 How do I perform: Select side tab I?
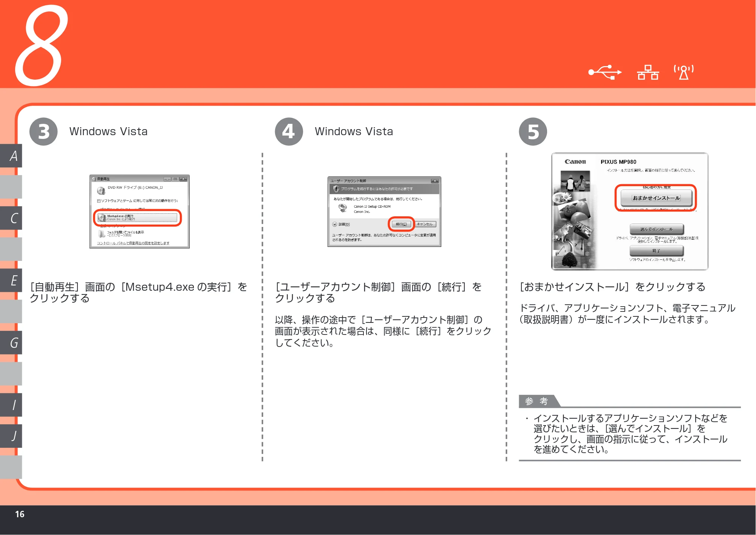tap(11, 405)
